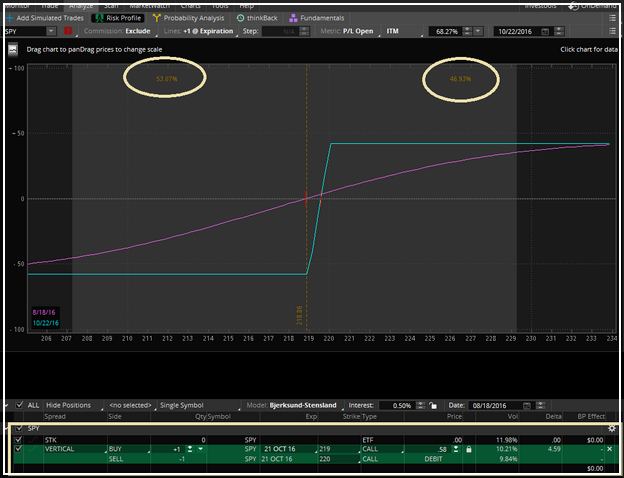The width and height of the screenshot is (624, 478).
Task: Open the calendar icon beside 10/22/2016
Action: [546, 31]
